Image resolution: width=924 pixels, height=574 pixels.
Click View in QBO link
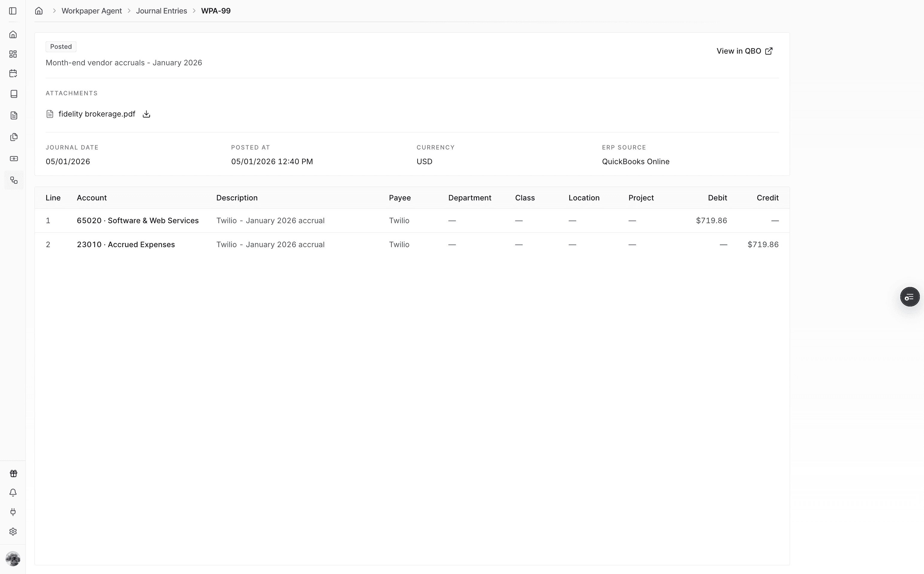click(x=744, y=51)
